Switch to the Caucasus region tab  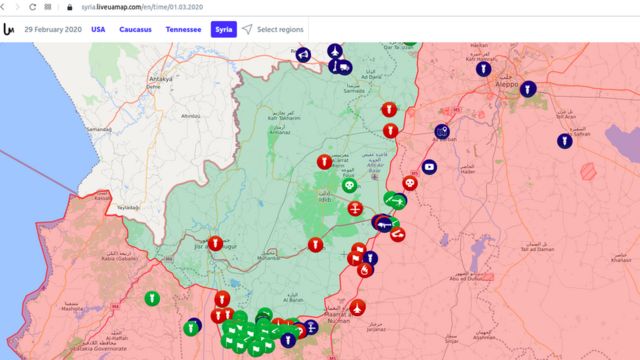[x=136, y=29]
